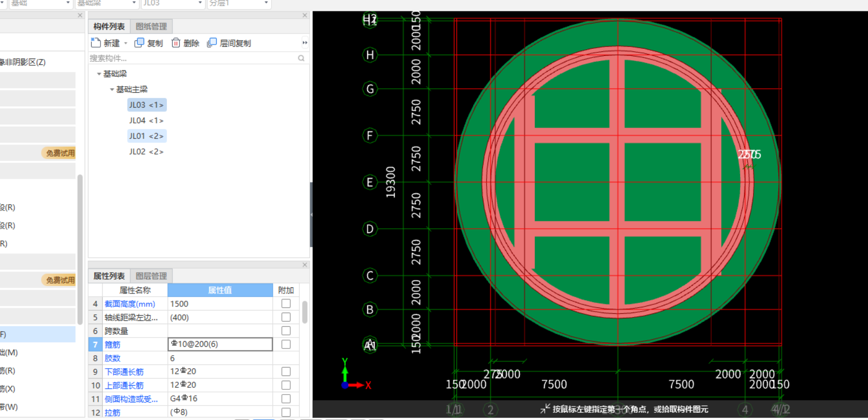
Task: Click the 属性名称 column header
Action: [135, 290]
